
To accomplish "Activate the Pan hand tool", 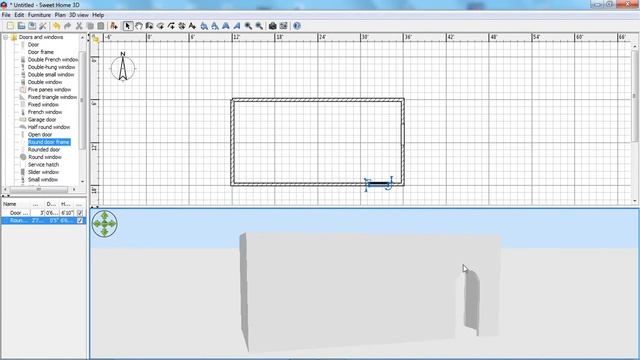I will [139, 26].
